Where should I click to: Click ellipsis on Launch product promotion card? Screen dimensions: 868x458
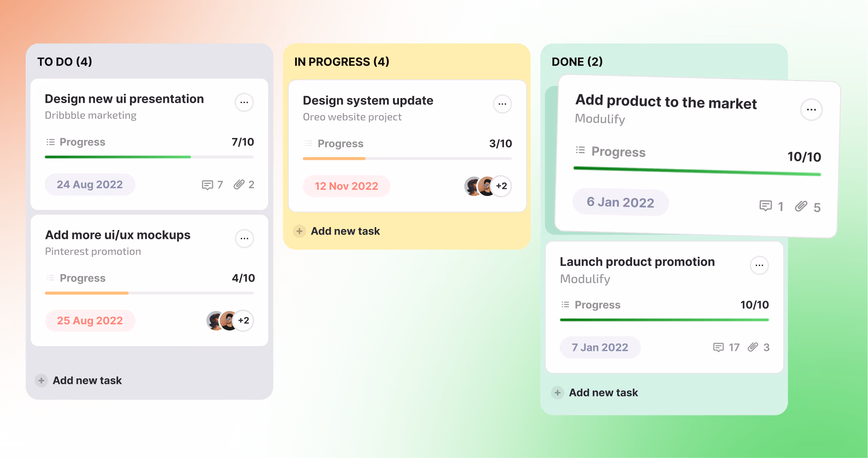click(759, 265)
